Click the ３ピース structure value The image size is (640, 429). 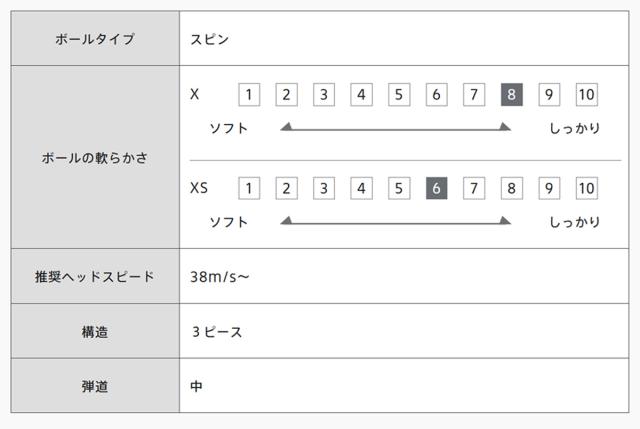pos(217,331)
